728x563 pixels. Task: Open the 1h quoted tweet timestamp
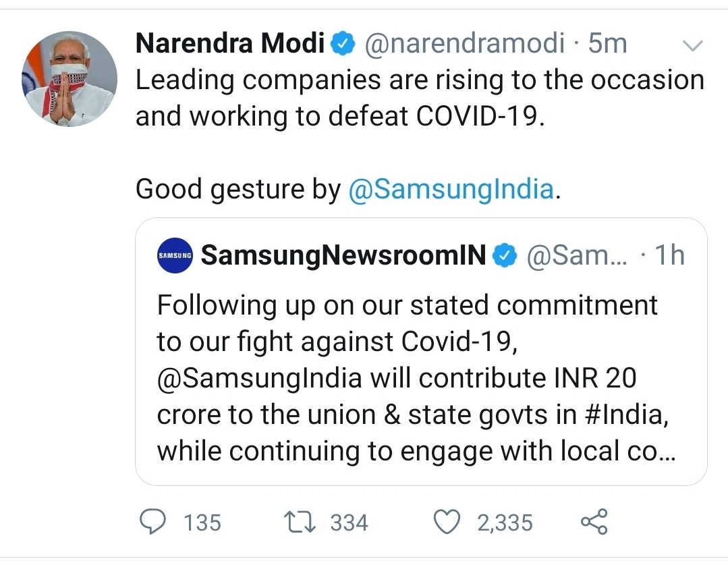tap(669, 255)
